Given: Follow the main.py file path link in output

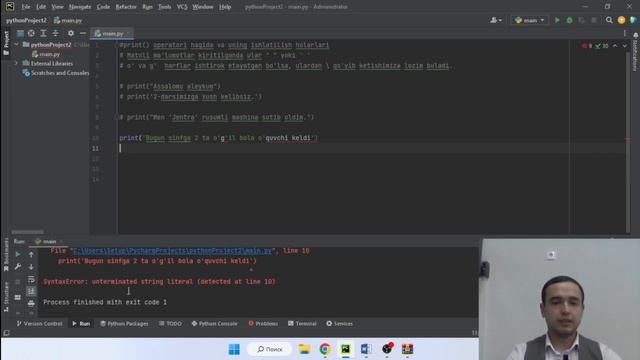Looking at the screenshot, I should [x=172, y=251].
